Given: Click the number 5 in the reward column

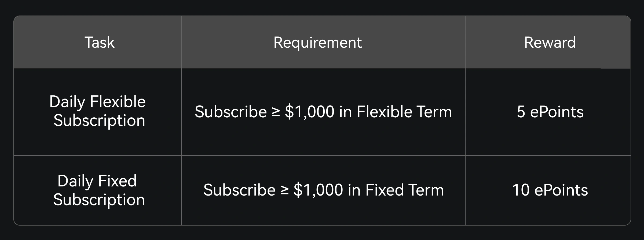Looking at the screenshot, I should click(x=521, y=112).
